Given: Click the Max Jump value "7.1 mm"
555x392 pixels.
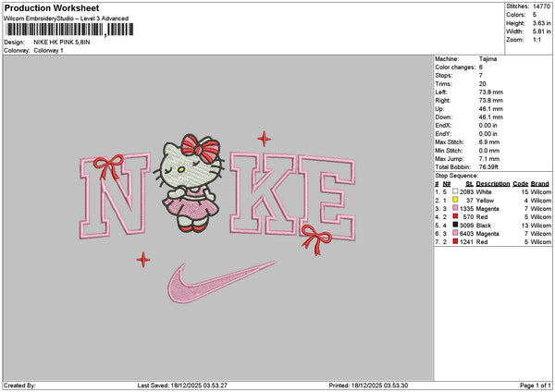Looking at the screenshot, I should point(489,159).
